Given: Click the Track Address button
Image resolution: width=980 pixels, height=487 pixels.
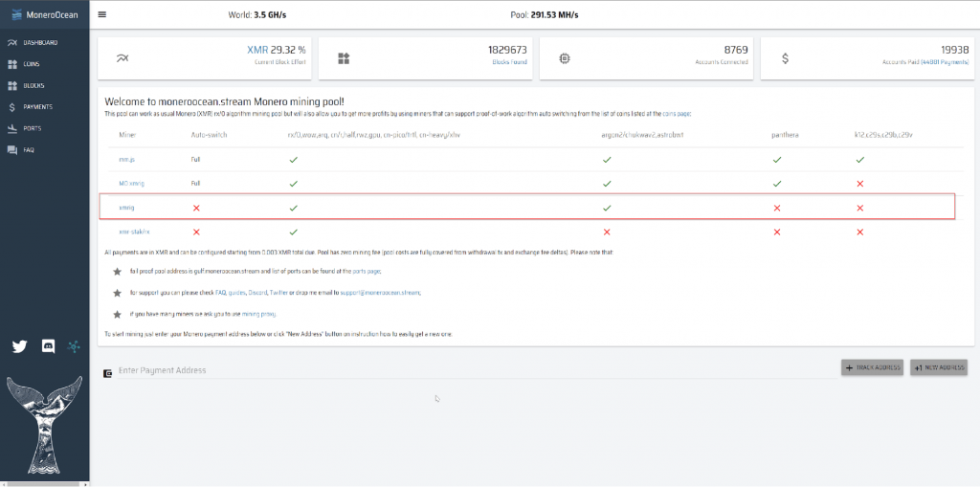Looking at the screenshot, I should 872,368.
